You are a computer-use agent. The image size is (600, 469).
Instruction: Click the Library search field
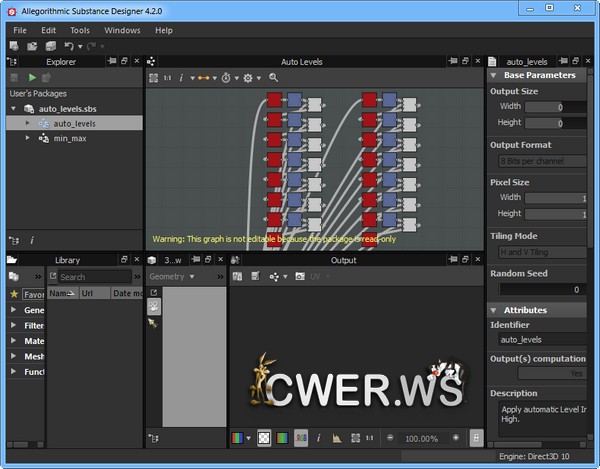95,277
